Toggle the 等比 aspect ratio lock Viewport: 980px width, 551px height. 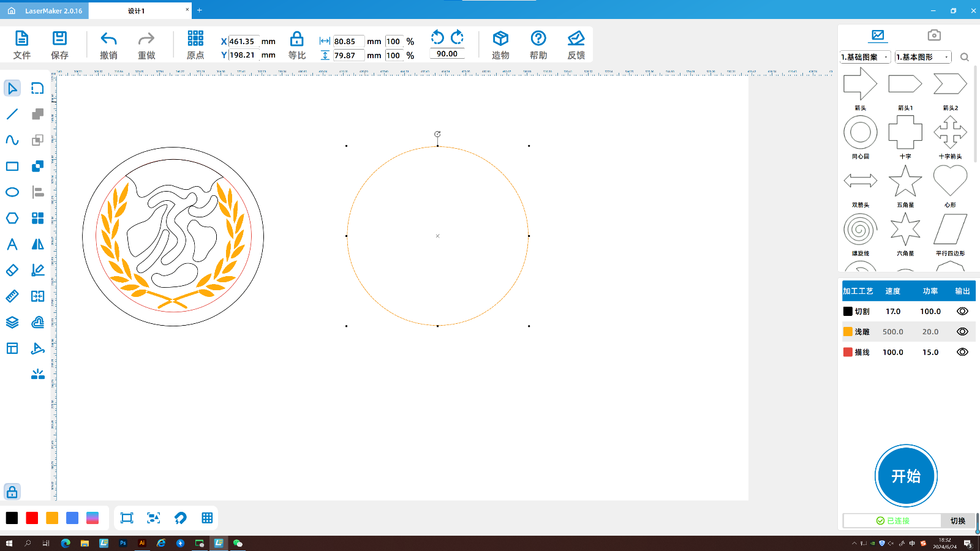tap(296, 45)
